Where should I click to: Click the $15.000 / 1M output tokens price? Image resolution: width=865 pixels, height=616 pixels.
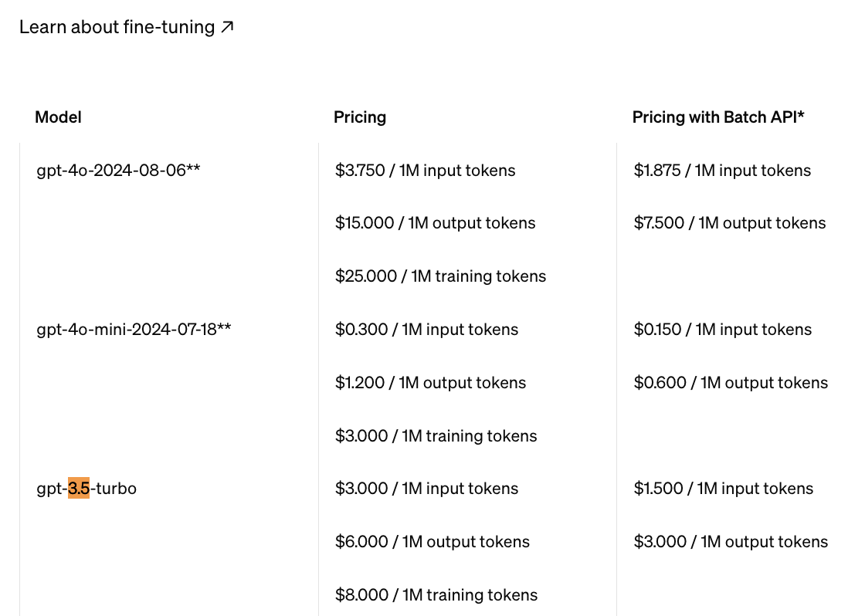[x=435, y=223]
